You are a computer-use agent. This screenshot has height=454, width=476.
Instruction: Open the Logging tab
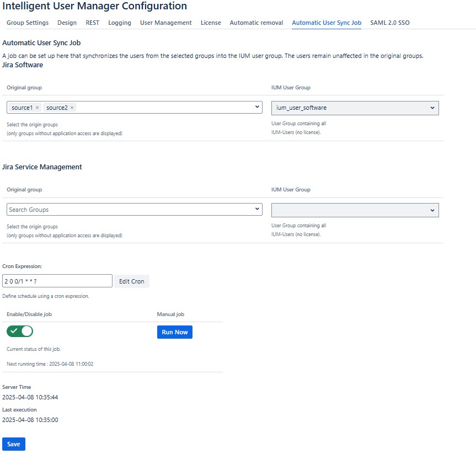point(120,23)
